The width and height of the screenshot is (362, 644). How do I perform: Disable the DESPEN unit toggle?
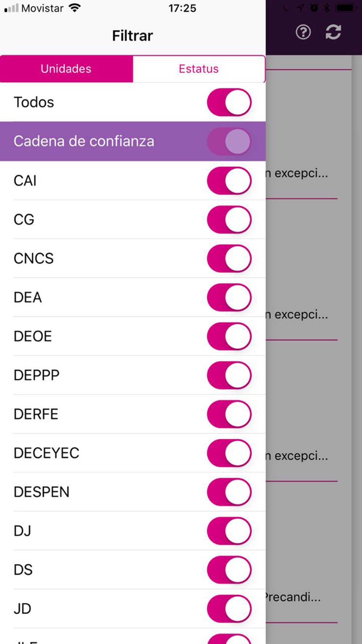[x=229, y=492]
